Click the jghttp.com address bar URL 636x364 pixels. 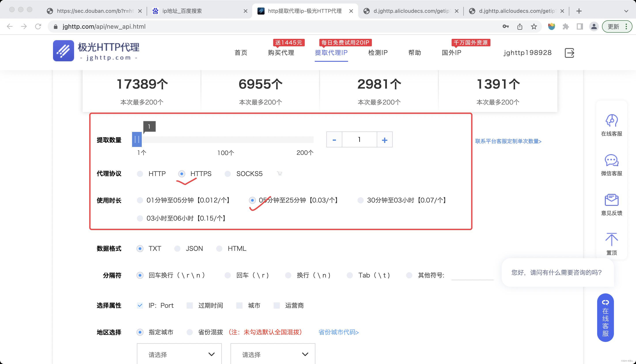(104, 26)
